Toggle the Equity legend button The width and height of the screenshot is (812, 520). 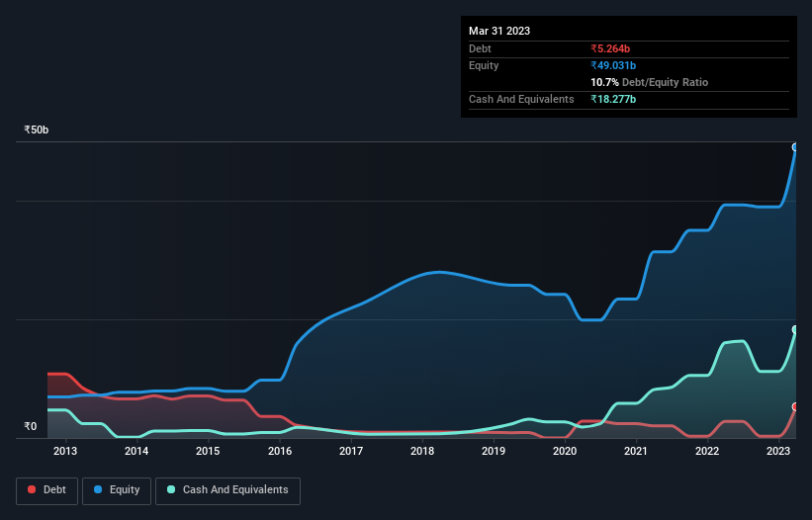point(117,490)
